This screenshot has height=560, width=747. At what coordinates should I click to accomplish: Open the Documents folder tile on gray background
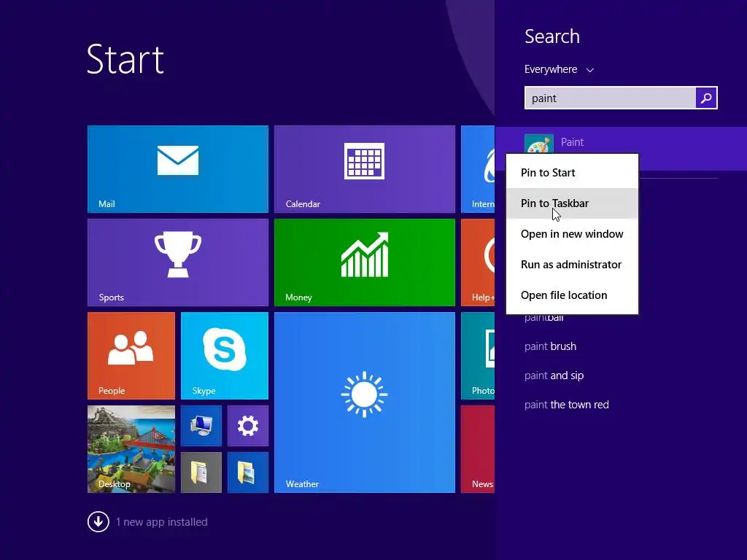(x=201, y=472)
